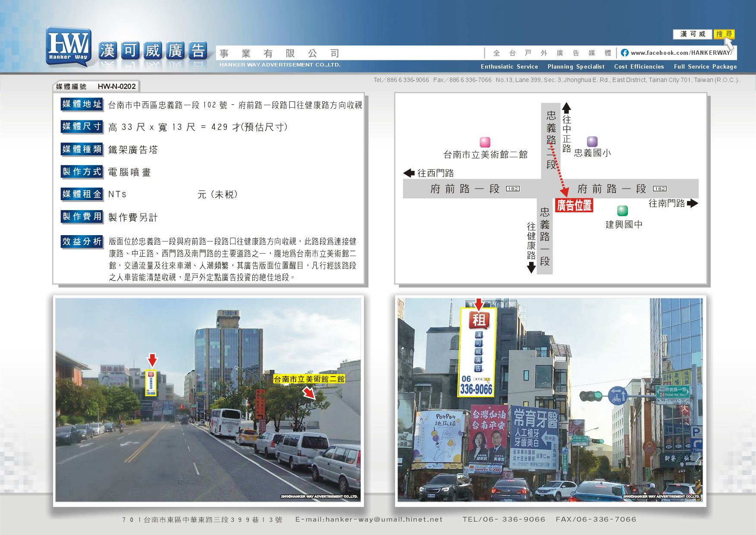Click the 媒體地址 label tag

tap(82, 104)
